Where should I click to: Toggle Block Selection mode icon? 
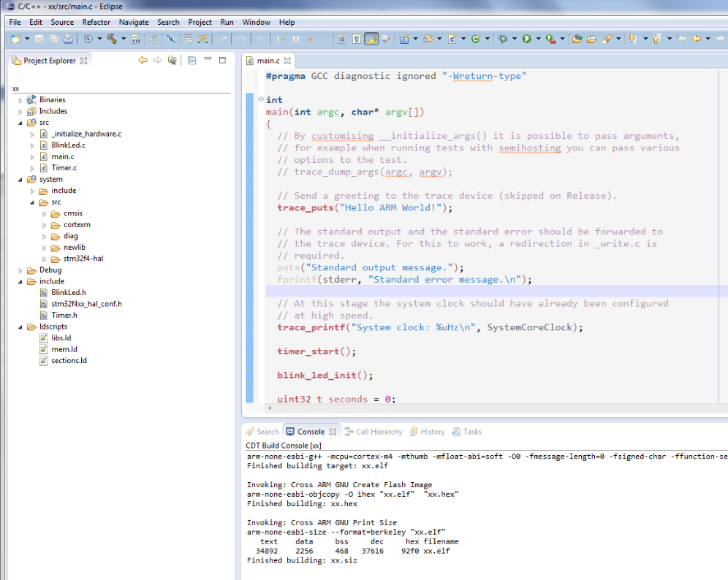click(342, 39)
